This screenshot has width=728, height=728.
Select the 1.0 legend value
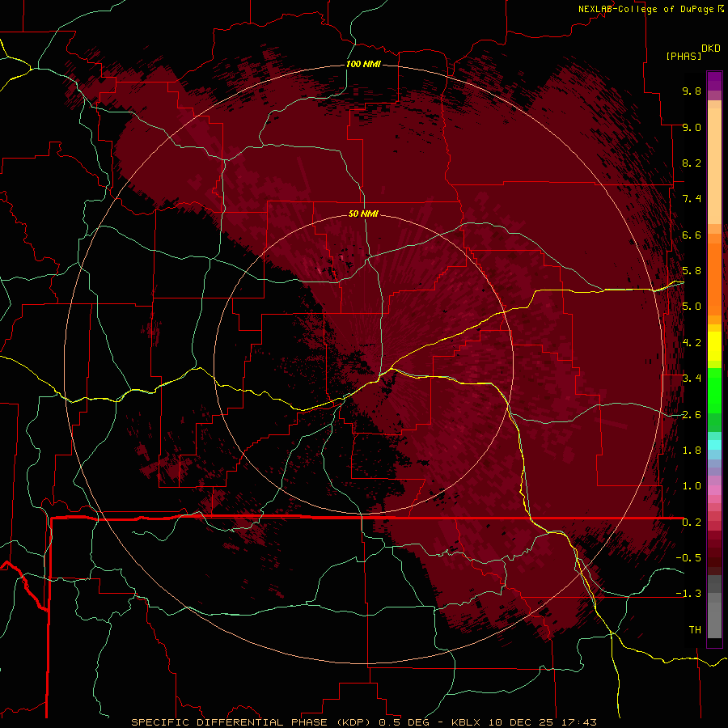(692, 486)
